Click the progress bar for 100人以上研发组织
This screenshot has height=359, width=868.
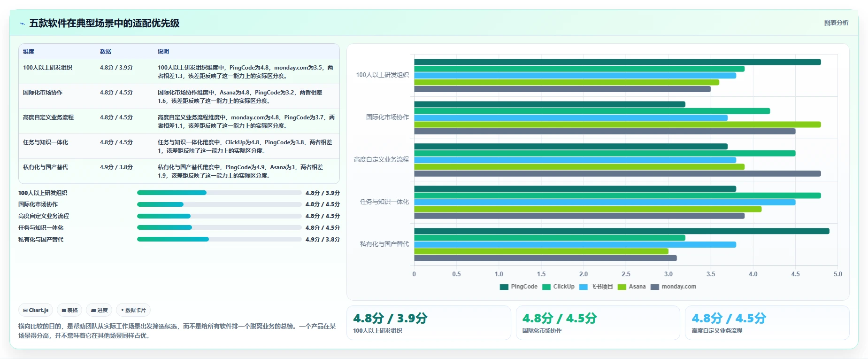[219, 193]
